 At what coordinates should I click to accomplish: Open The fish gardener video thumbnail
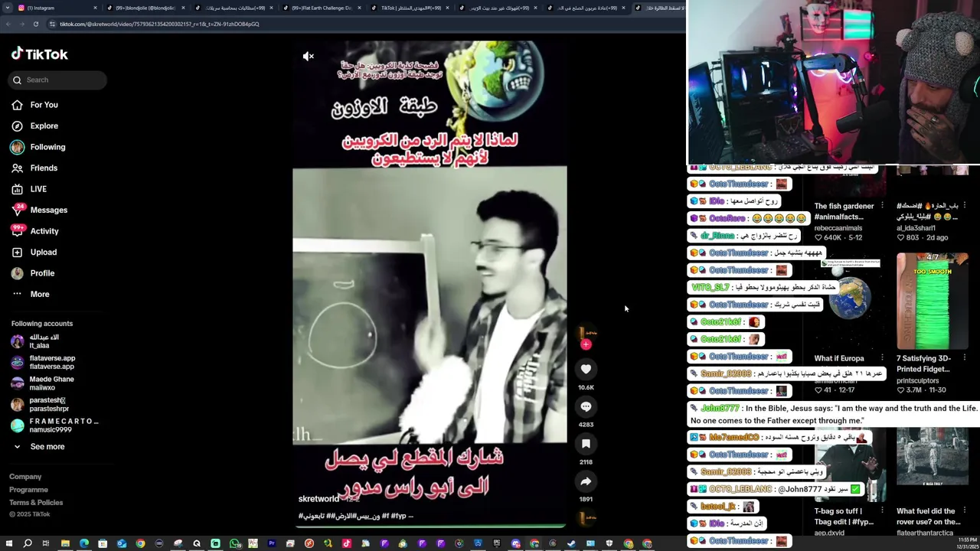[x=850, y=183]
